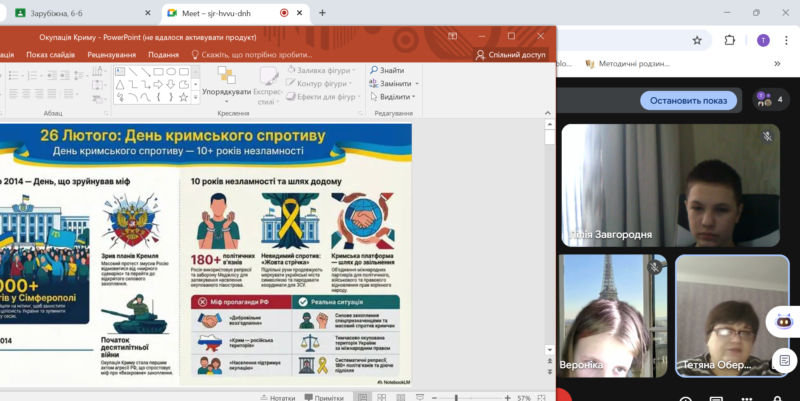Click the zoom slider in status bar
The height and width of the screenshot is (401, 800).
tap(455, 397)
